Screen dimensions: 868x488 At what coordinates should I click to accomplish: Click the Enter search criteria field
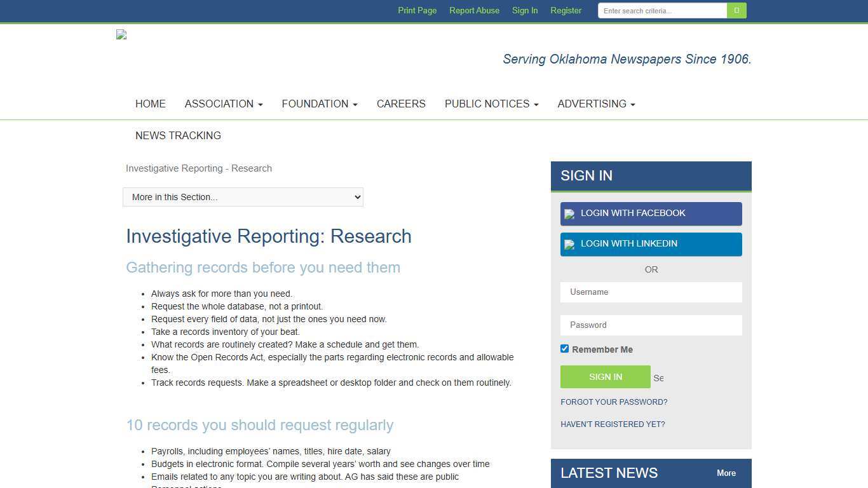click(661, 10)
